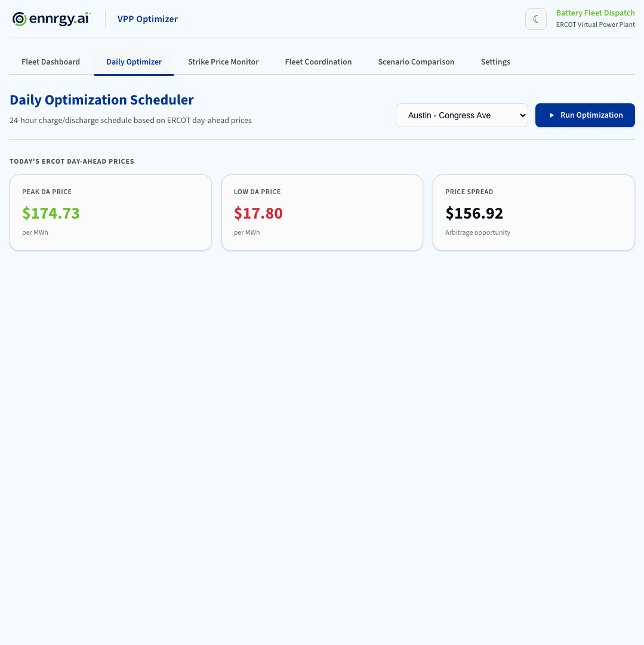
Task: Select a different site from Austin - Congress Ave
Action: point(461,115)
